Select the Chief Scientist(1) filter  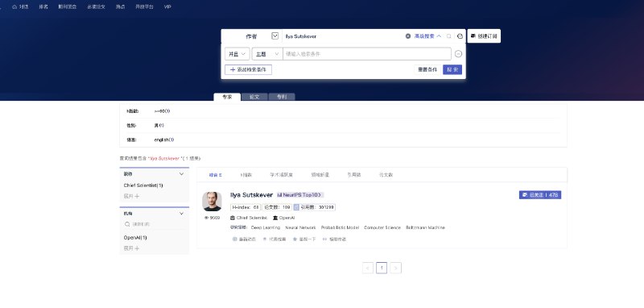(143, 185)
